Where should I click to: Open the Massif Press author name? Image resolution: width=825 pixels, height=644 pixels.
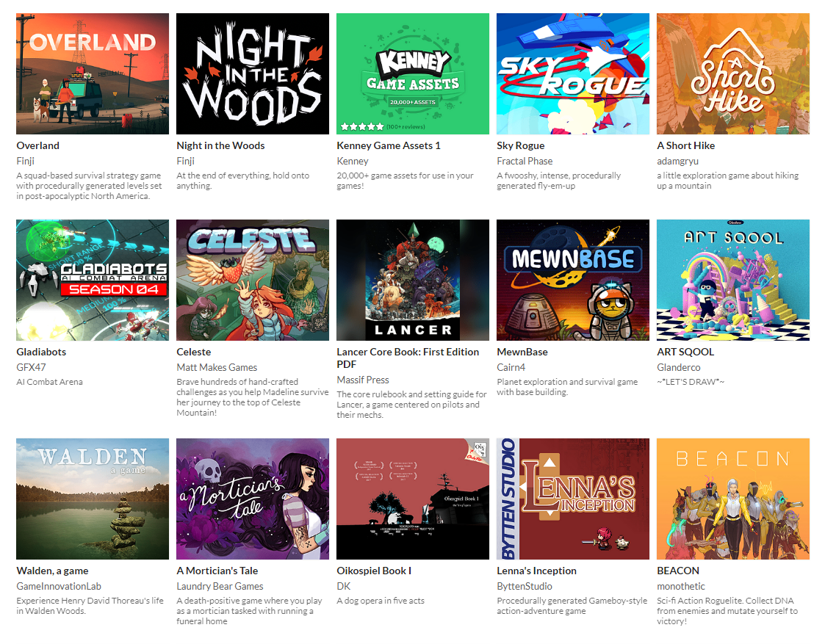[x=363, y=380]
